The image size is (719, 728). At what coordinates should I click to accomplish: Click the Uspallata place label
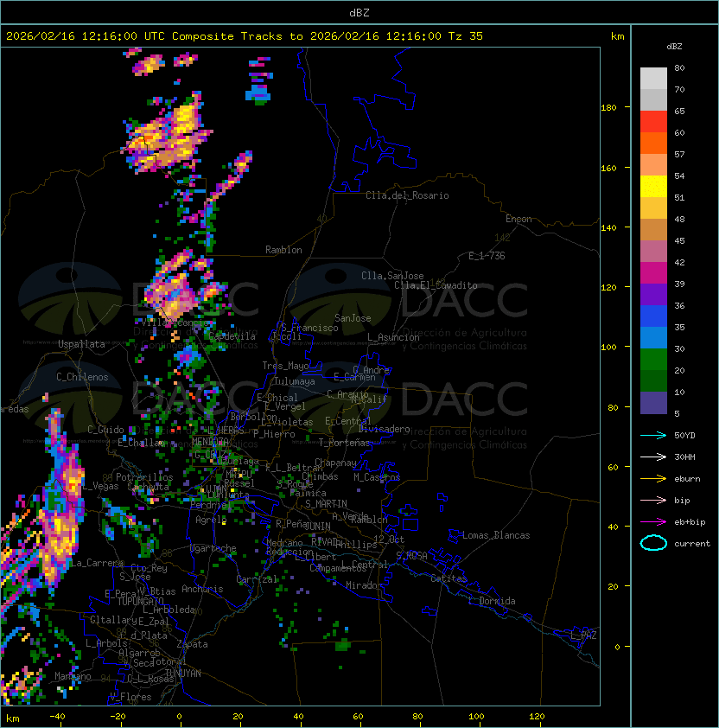coord(81,344)
